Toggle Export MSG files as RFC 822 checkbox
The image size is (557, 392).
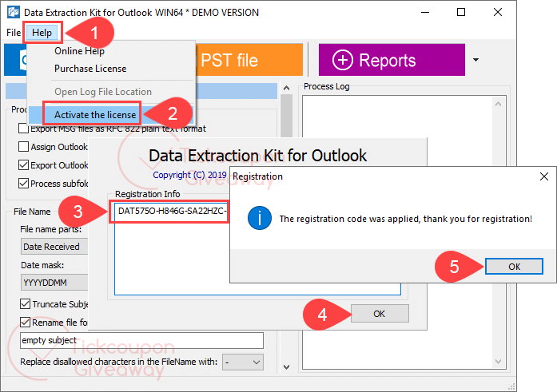pos(23,128)
